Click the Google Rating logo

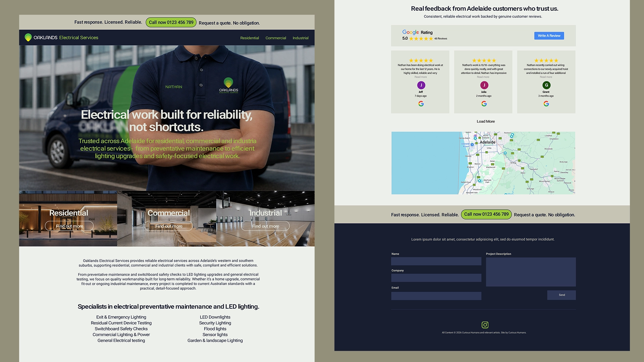click(417, 32)
